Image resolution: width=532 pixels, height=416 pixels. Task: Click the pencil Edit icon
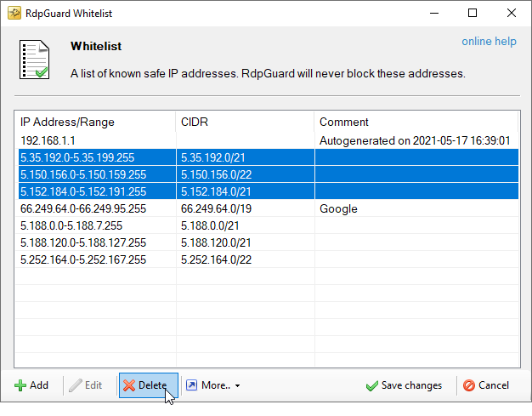(x=76, y=385)
